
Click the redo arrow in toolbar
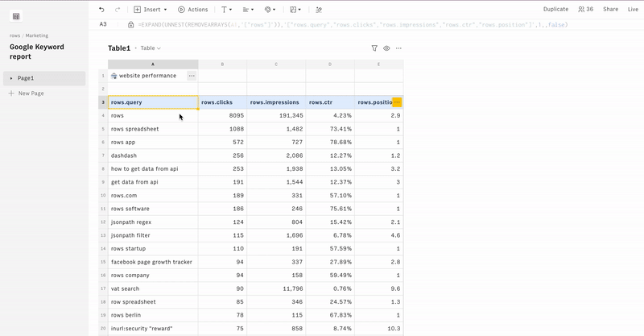coord(118,10)
